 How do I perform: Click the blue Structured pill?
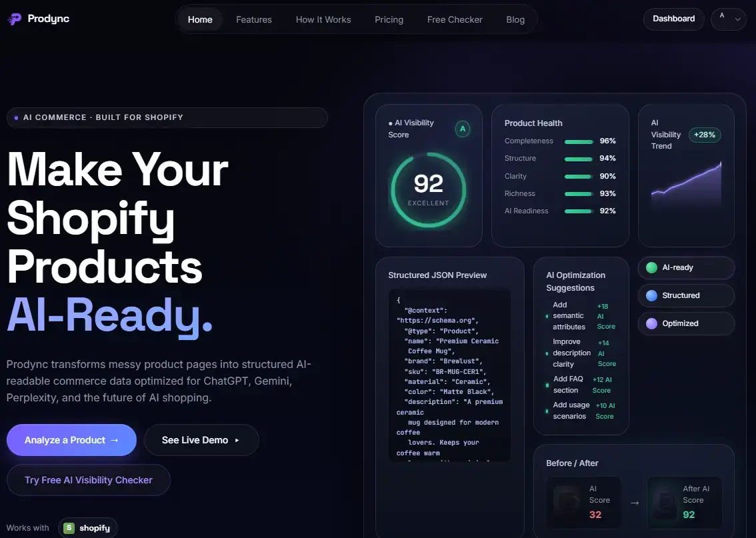(x=686, y=295)
